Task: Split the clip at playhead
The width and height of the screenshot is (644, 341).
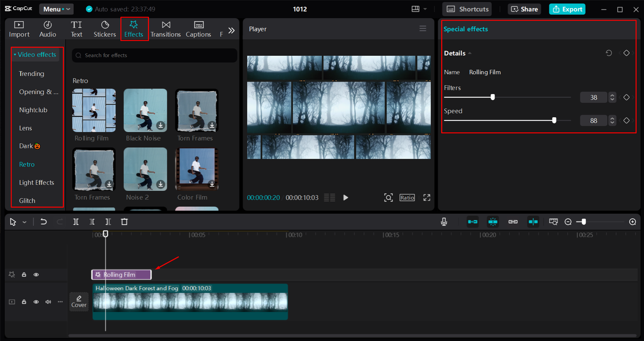Action: (76, 222)
